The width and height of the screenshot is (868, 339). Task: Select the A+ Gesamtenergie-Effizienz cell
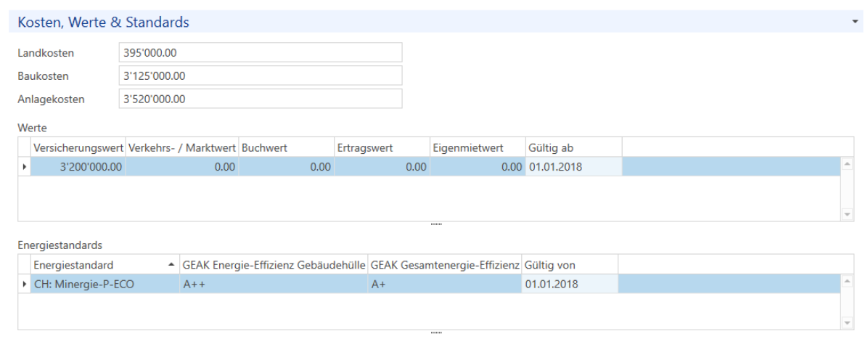445,284
